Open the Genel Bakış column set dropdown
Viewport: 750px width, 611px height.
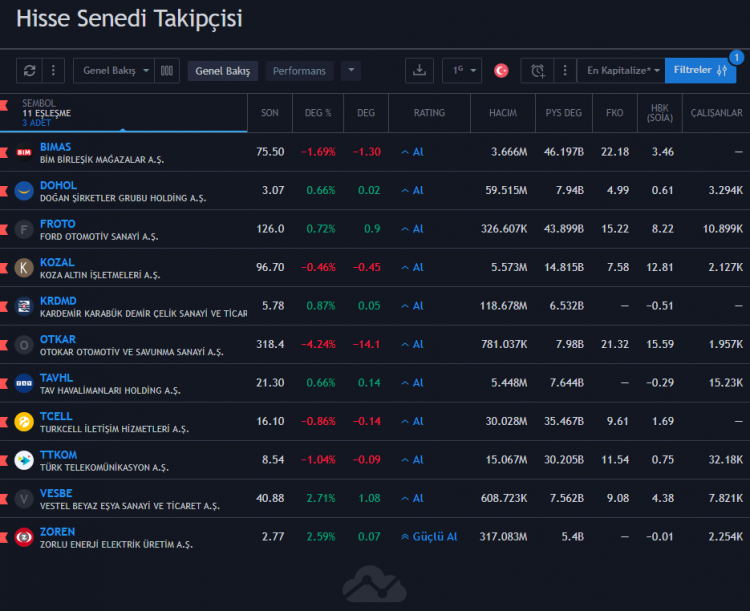(x=114, y=71)
